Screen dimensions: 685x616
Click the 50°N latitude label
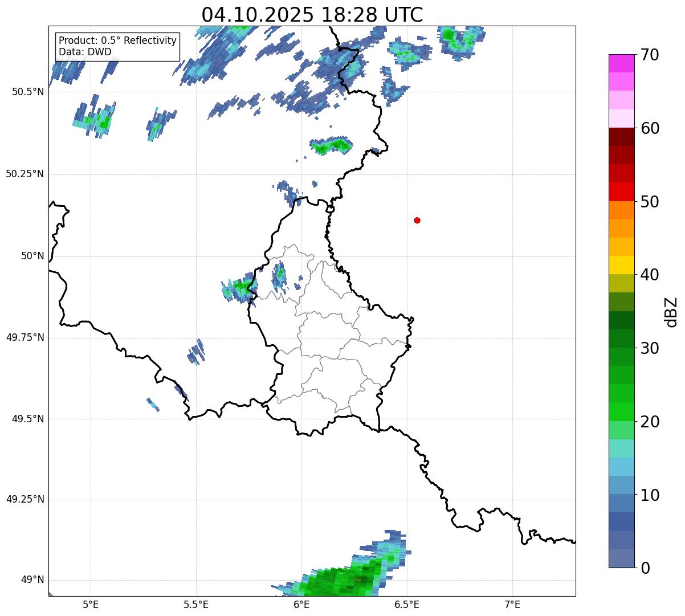coord(32,256)
